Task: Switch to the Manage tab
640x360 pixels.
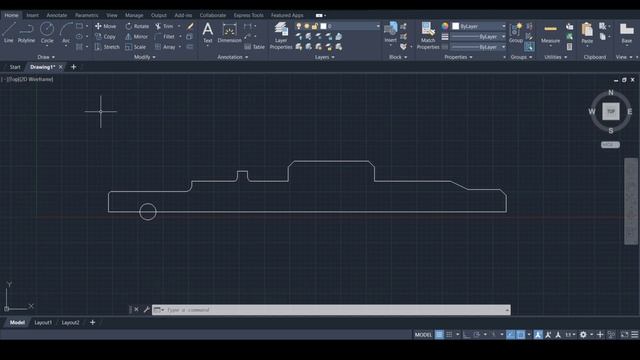Action: coord(134,15)
